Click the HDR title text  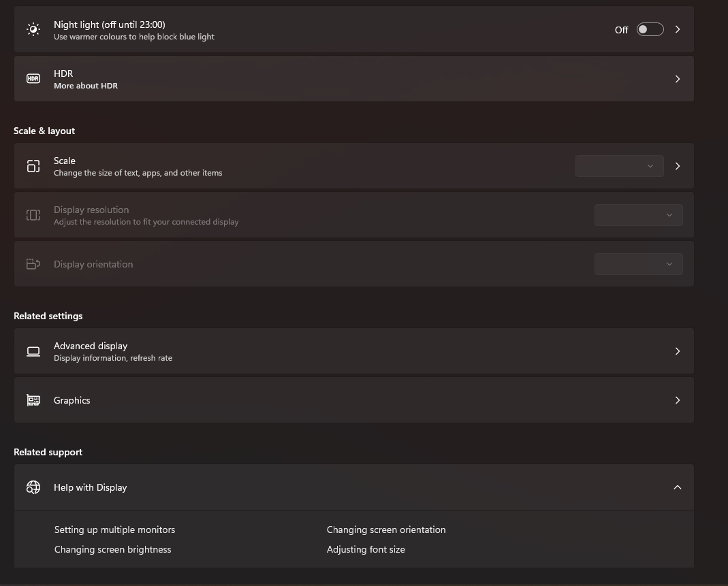coord(63,74)
